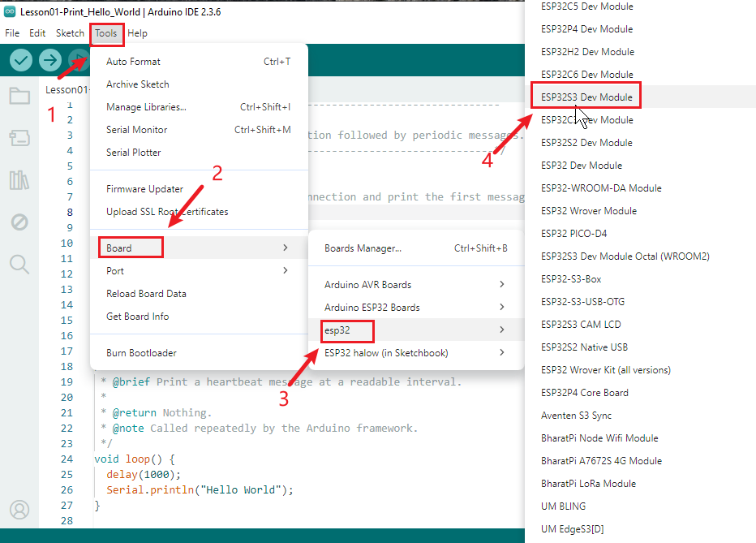Open Manage Libraries...
Image resolution: width=756 pixels, height=543 pixels.
click(199, 106)
